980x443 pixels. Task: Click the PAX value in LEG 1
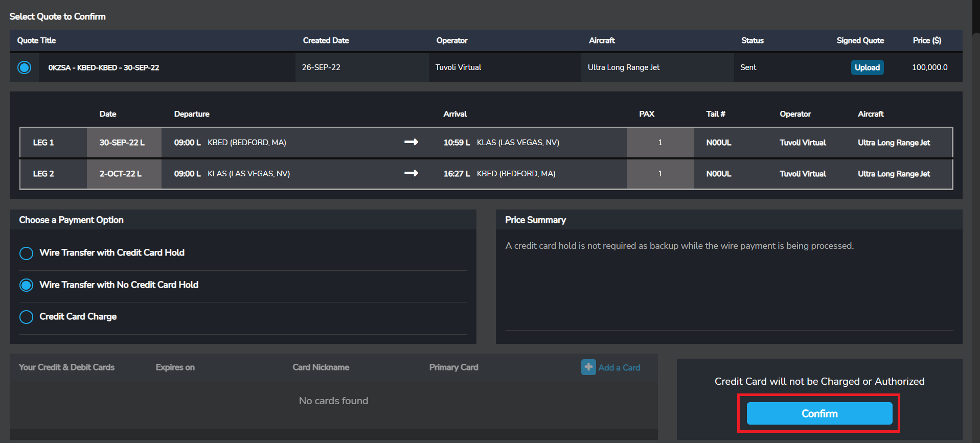659,143
